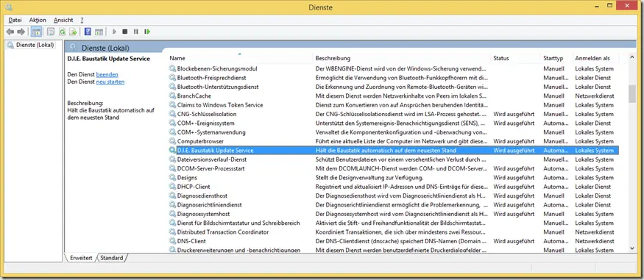Screen dimensions: 644x280
Task: Stop the service with the square icon
Action: point(125,32)
